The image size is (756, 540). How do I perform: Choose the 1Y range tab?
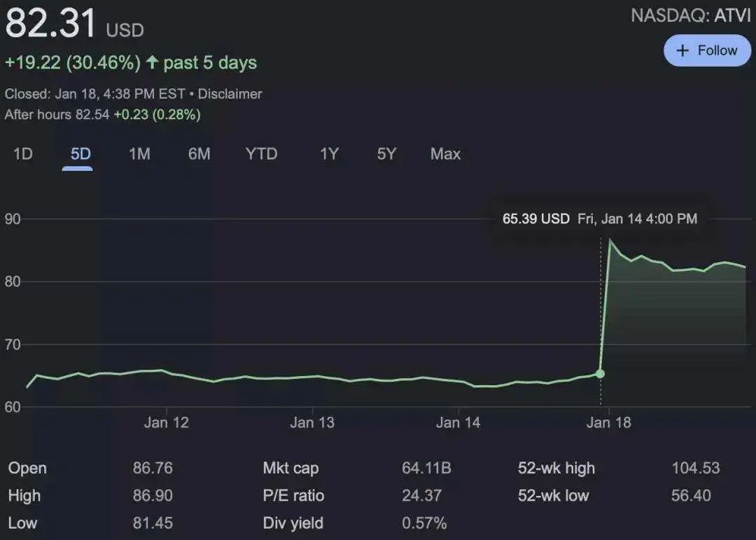pyautogui.click(x=329, y=154)
